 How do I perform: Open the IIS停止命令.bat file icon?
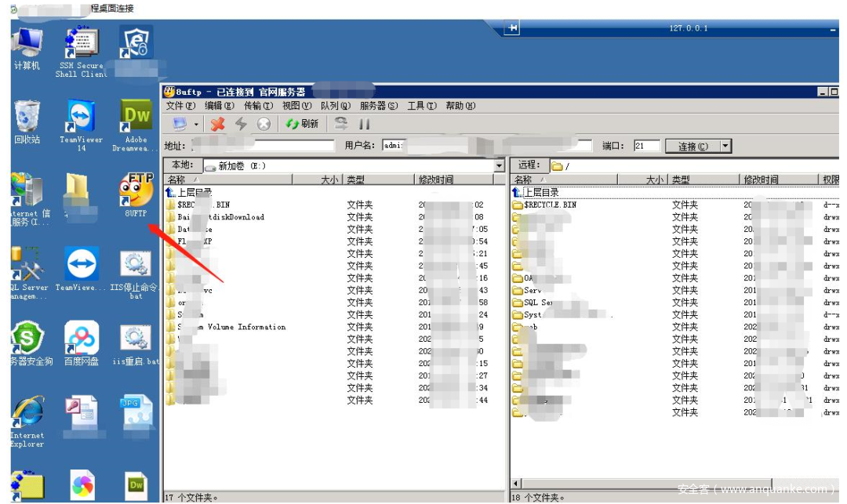click(x=135, y=274)
